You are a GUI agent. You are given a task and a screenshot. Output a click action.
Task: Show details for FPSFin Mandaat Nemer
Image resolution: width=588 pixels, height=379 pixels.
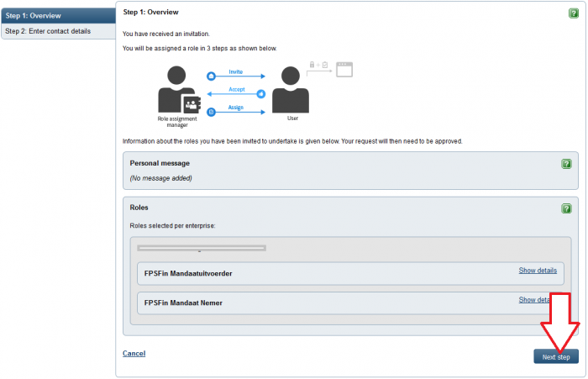[x=534, y=300]
